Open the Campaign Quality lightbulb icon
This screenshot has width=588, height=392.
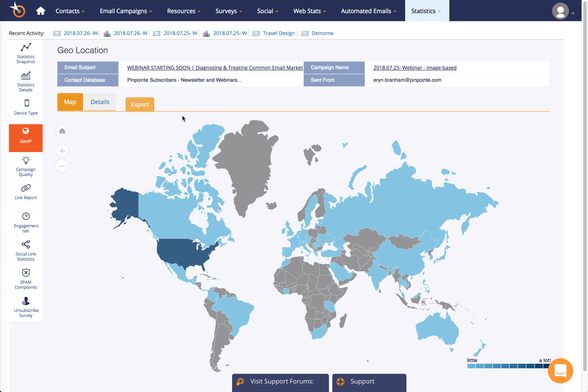[x=26, y=160]
